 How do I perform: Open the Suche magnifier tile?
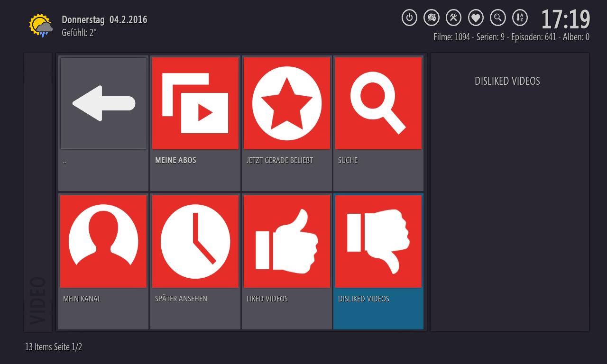click(x=378, y=123)
